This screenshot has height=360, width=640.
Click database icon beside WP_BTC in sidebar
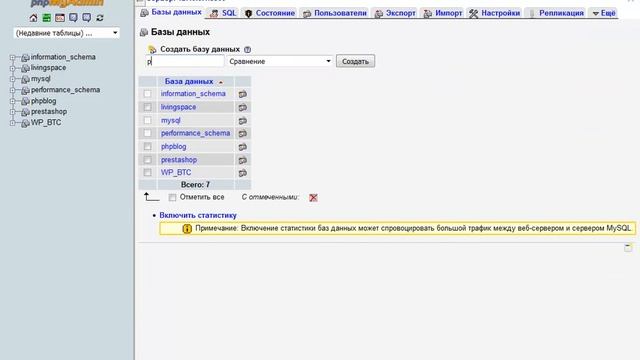pyautogui.click(x=25, y=123)
